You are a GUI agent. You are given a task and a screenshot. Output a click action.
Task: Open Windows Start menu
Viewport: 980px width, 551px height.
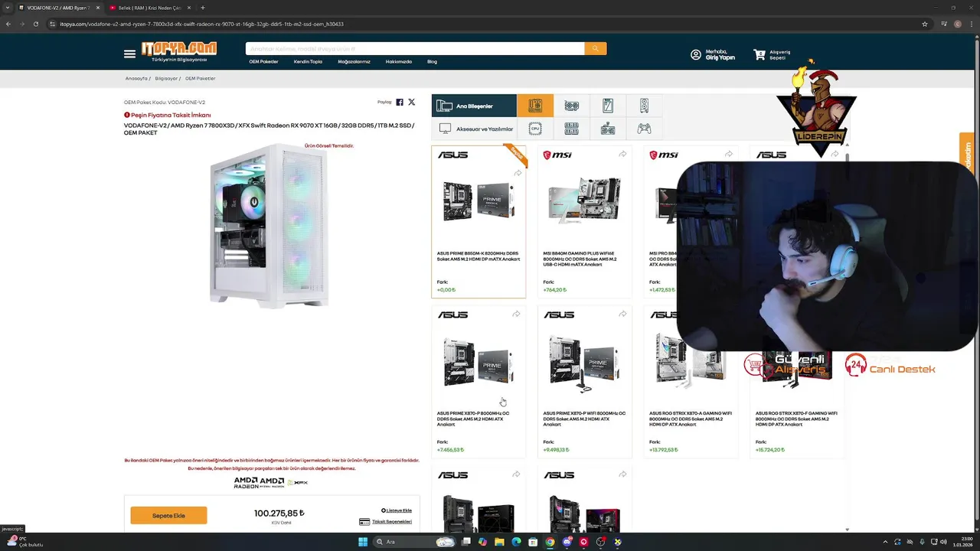(x=363, y=542)
